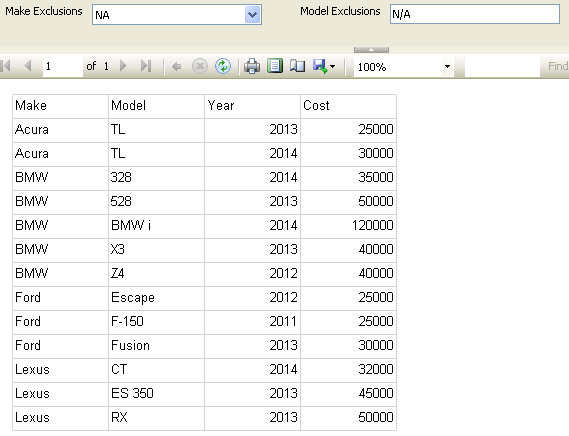Click the Find link
This screenshot has height=436, width=569.
[557, 66]
